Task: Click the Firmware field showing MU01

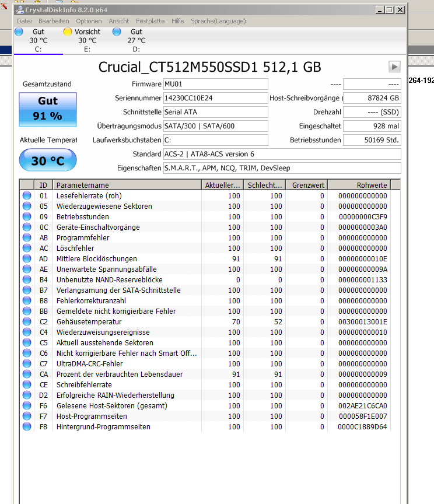Action: (216, 84)
